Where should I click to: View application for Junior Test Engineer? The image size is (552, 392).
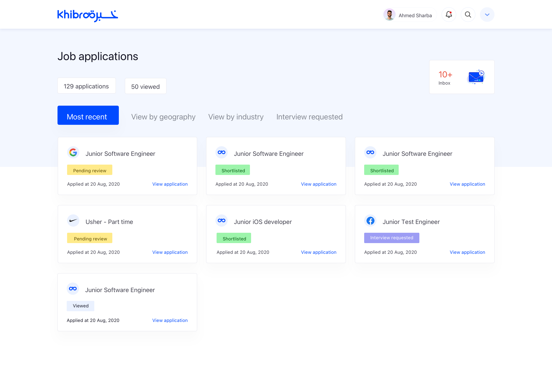[x=467, y=252]
